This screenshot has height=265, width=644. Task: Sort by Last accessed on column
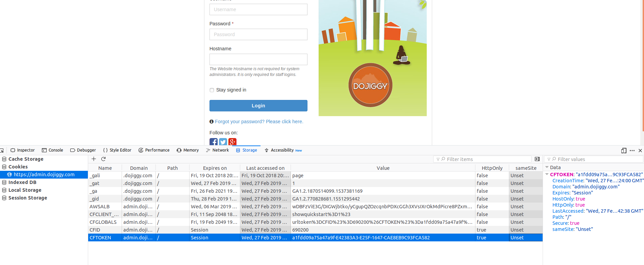(x=266, y=168)
